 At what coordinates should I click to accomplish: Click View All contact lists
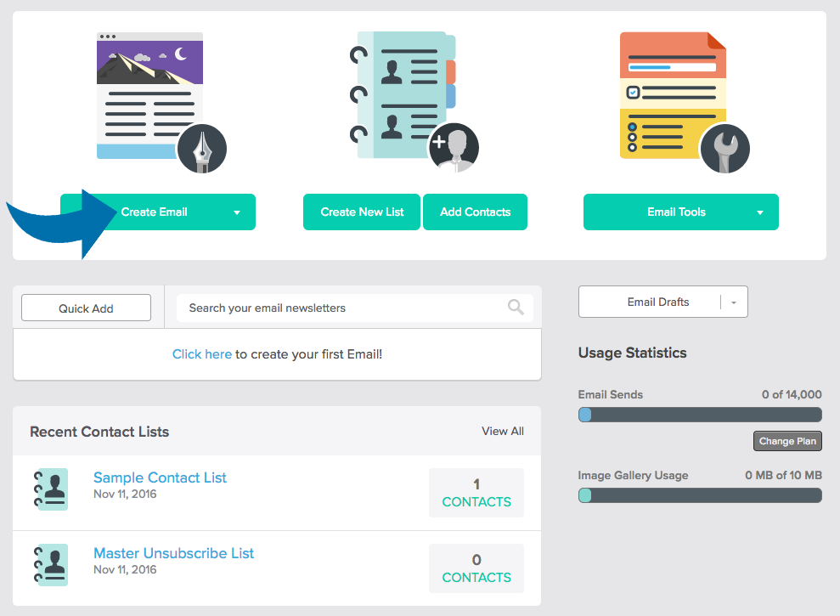pyautogui.click(x=502, y=431)
